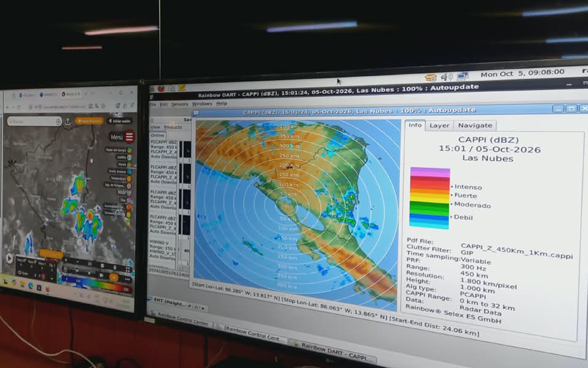Click the EHT (Height minimized window title
Image resolution: width=588 pixels, height=368 pixels.
[168, 301]
